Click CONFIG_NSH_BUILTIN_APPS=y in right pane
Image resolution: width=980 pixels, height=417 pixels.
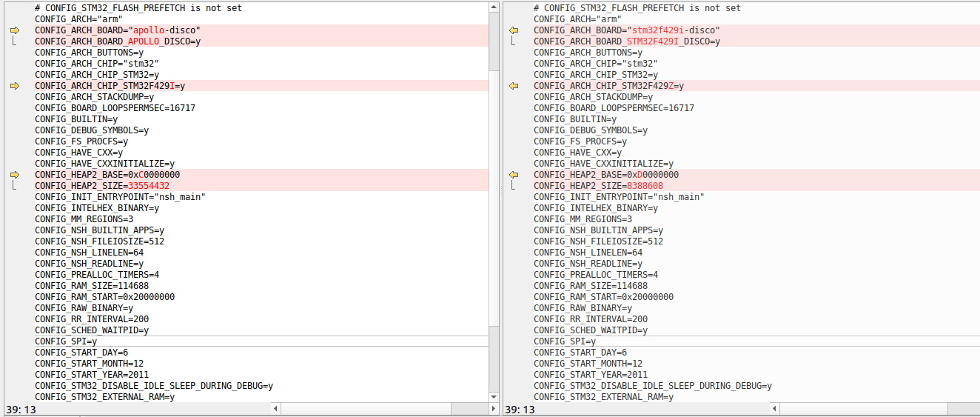(598, 230)
